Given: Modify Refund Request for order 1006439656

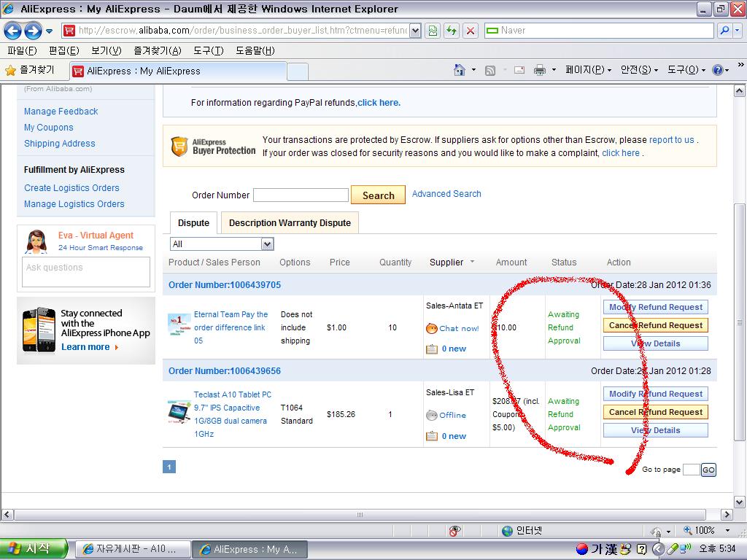Looking at the screenshot, I should click(x=656, y=394).
